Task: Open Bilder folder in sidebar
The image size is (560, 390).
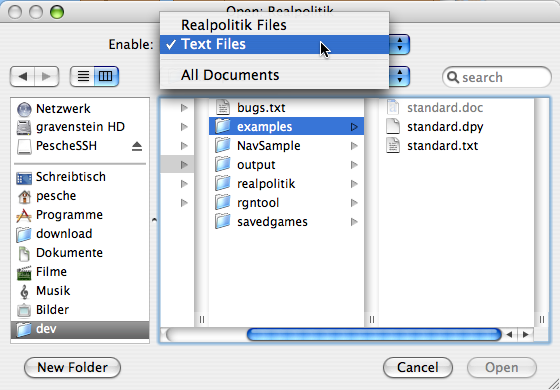Action: pos(79,310)
